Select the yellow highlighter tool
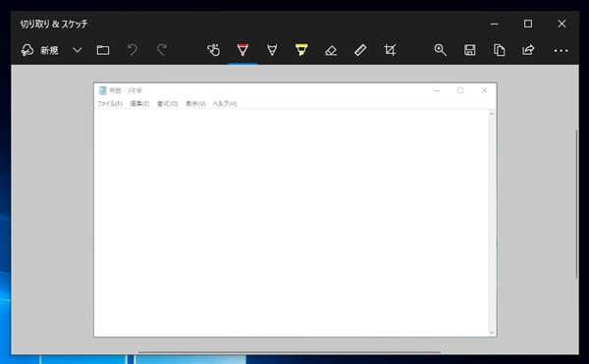Image resolution: width=589 pixels, height=364 pixels. pyautogui.click(x=301, y=50)
